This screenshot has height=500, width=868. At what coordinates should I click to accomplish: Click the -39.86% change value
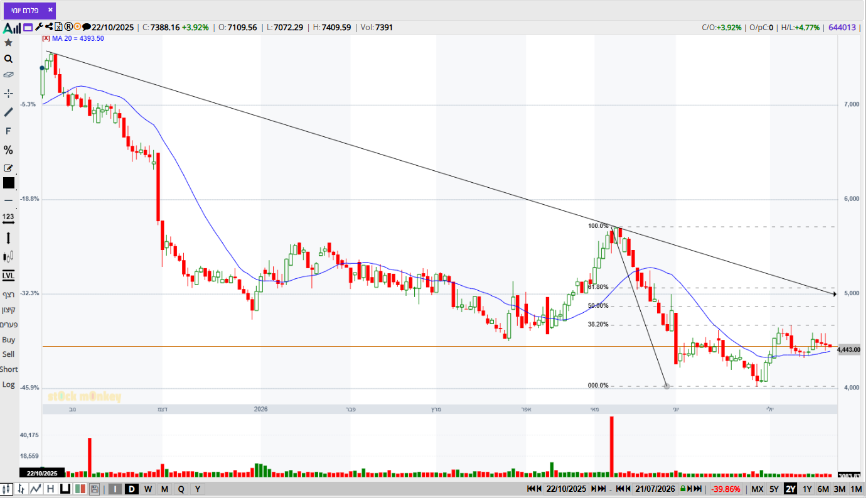(x=726, y=489)
